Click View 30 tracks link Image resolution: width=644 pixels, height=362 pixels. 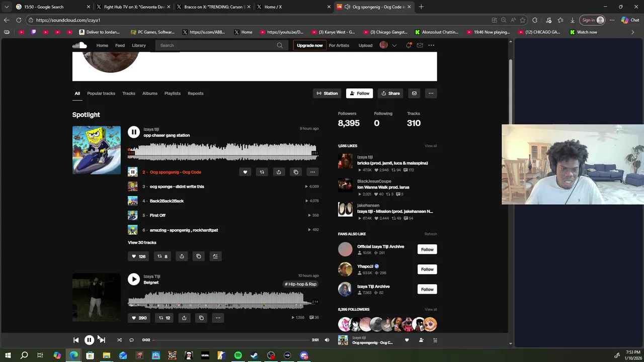pos(142,242)
